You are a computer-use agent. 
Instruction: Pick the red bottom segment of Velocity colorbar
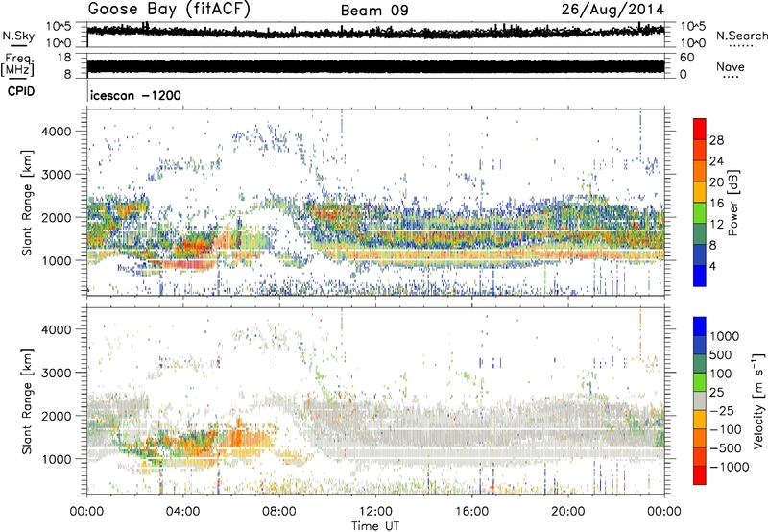[x=700, y=475]
